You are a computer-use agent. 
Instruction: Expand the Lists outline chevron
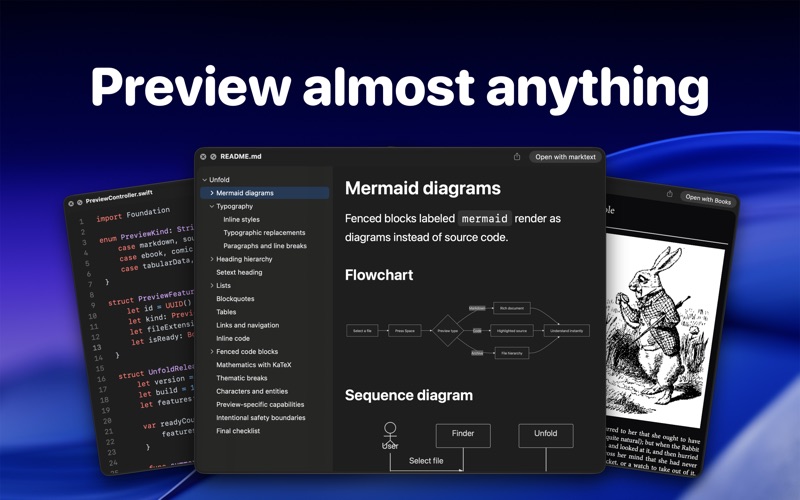point(212,286)
